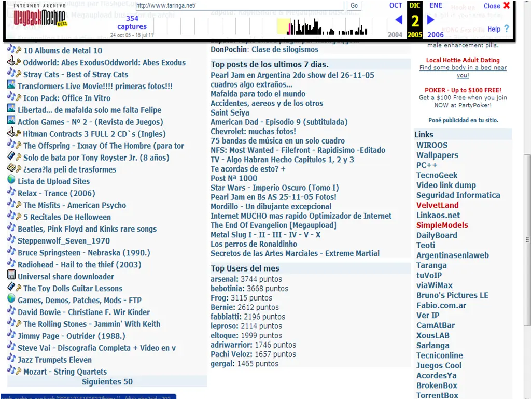Click the page's vertical scrollbar thumb
532x400 pixels.
coord(527,240)
